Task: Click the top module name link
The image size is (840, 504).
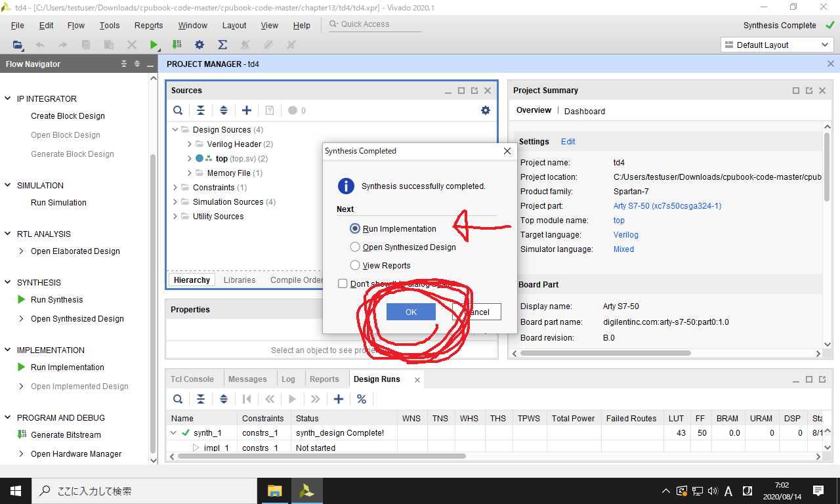Action: coord(619,220)
